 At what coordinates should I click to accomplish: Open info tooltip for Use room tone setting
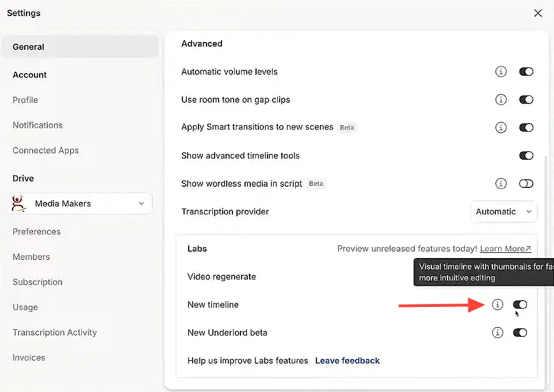(x=500, y=99)
